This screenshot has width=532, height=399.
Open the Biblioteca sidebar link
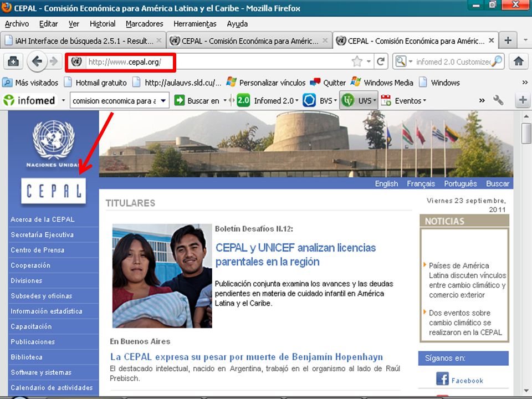click(27, 357)
